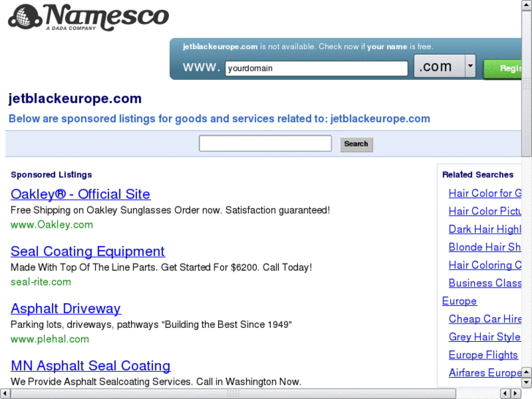Click the horizontal scrollbar right arrow at far end
This screenshot has height=399, width=532.
pos(516,394)
